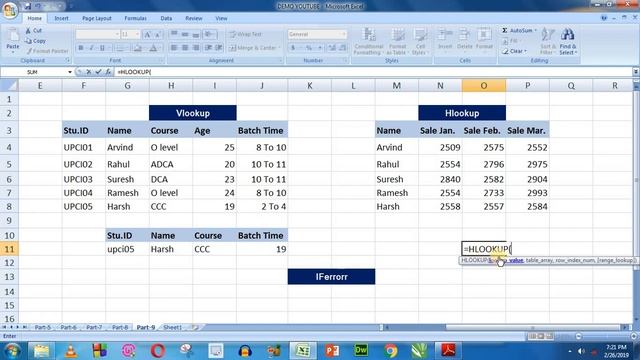Click the Increase Font Size icon
This screenshot has height=360, width=640.
pyautogui.click(x=147, y=34)
